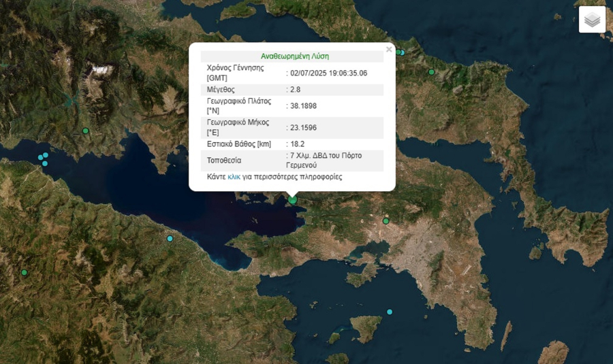
Task: Click the 'Γεωγραφικό Μήκος [°E]' label
Action: tap(238, 128)
